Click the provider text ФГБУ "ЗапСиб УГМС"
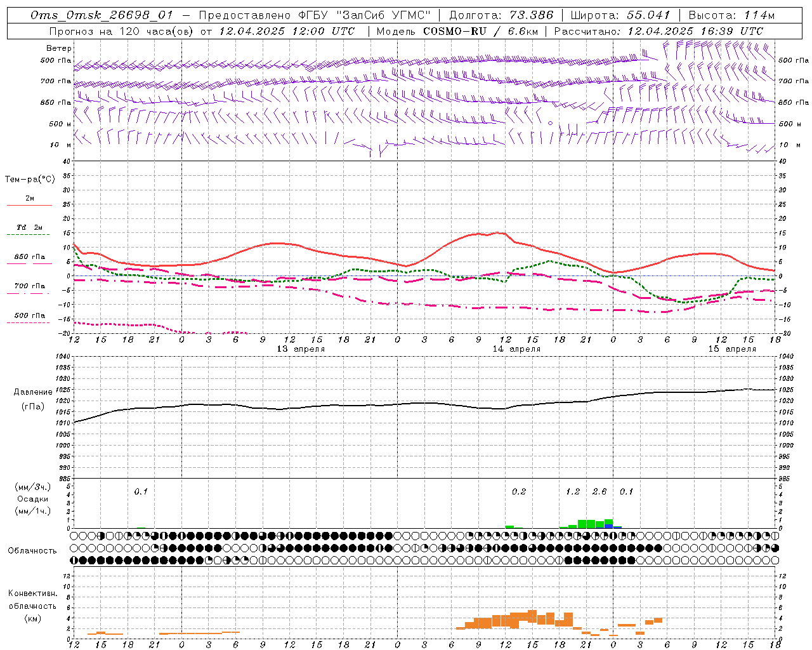 (364, 15)
